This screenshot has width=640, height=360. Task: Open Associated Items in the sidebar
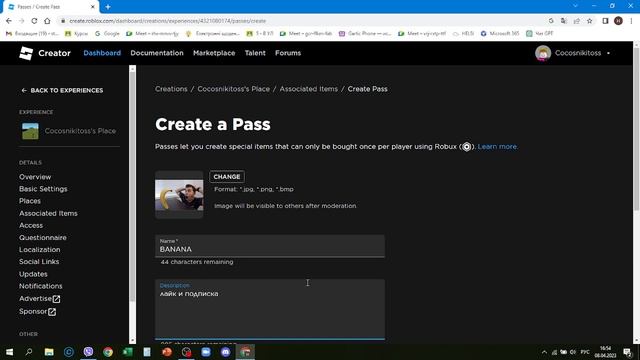click(48, 213)
